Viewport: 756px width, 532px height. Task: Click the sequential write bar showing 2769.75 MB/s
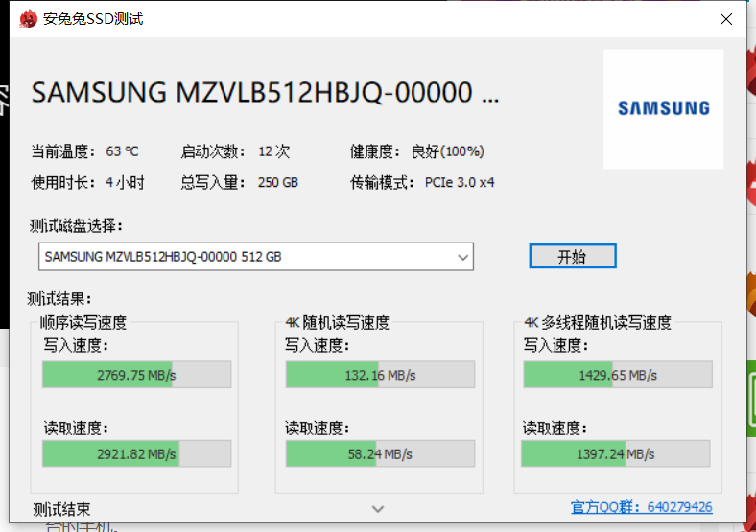[x=136, y=375]
